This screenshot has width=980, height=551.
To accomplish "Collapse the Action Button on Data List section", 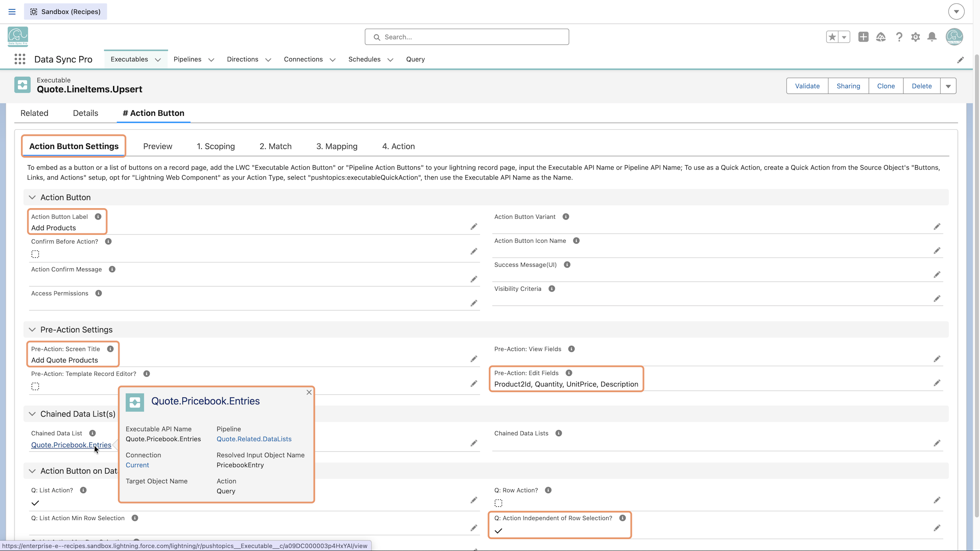I will tap(32, 471).
